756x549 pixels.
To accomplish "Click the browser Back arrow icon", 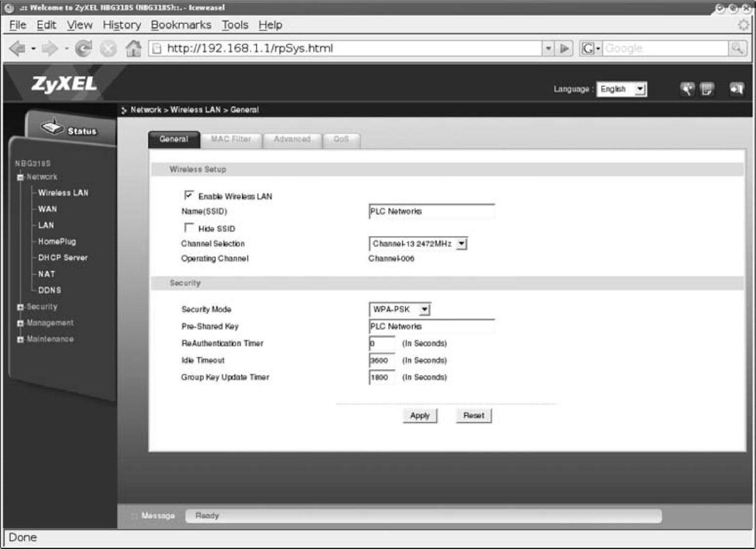I will (17, 48).
